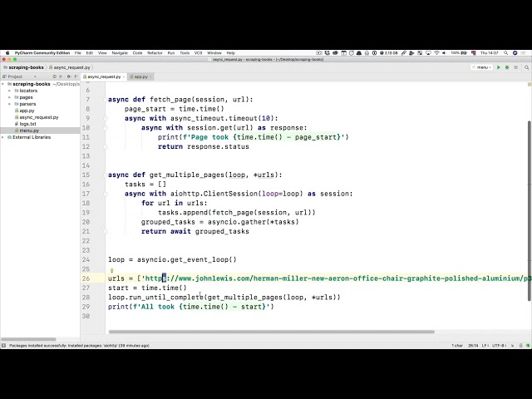The image size is (532, 399).
Task: Click scraping-books breadcrumb in navigation bar
Action: pos(23,67)
